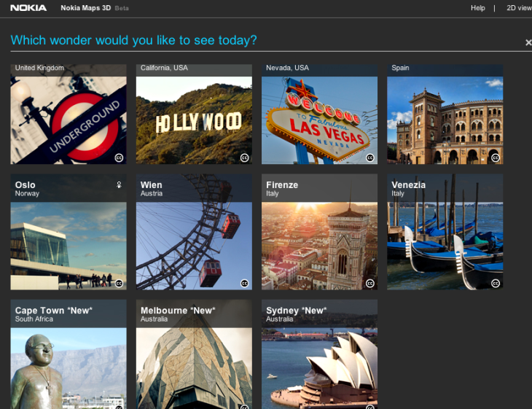This screenshot has height=409, width=532.
Task: Open the Help link
Action: pos(478,8)
